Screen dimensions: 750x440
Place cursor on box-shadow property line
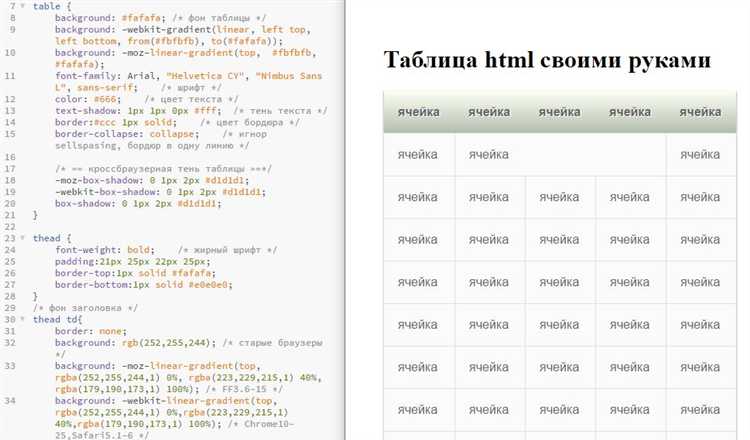[x=81, y=203]
